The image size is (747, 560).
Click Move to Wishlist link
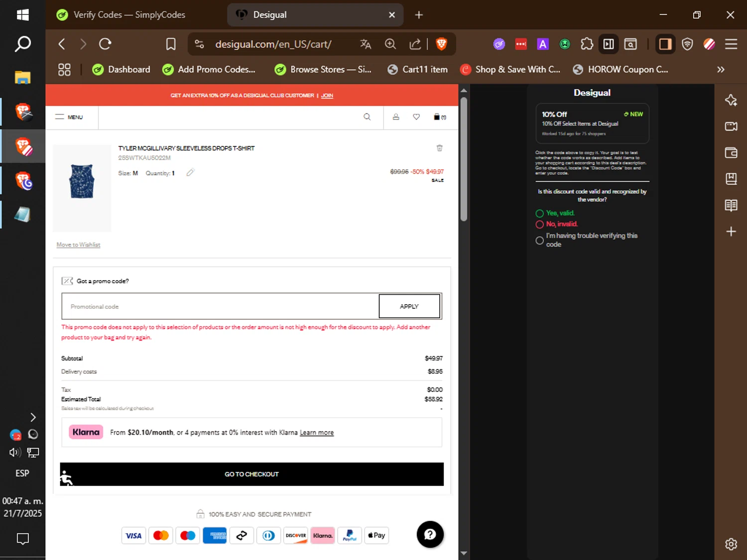[78, 245]
